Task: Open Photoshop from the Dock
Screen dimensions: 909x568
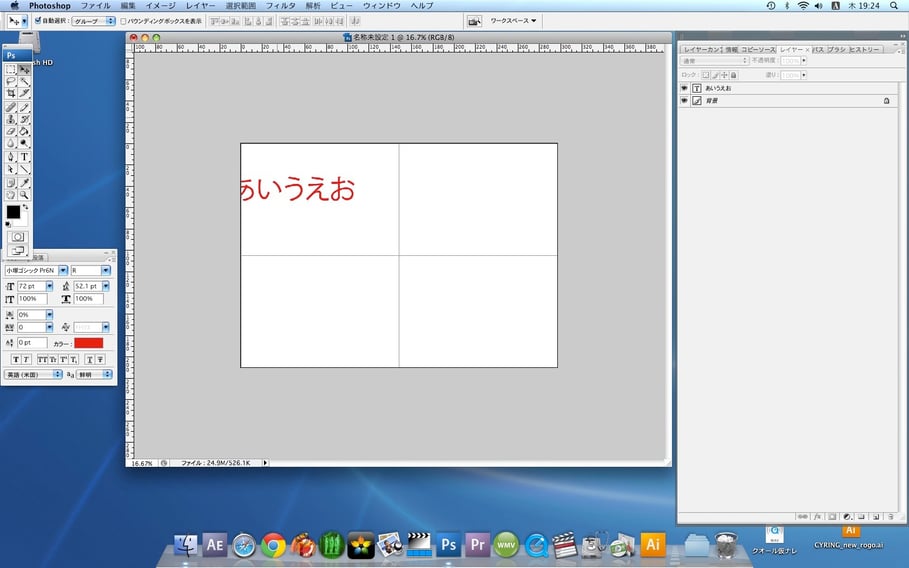Action: click(x=448, y=544)
